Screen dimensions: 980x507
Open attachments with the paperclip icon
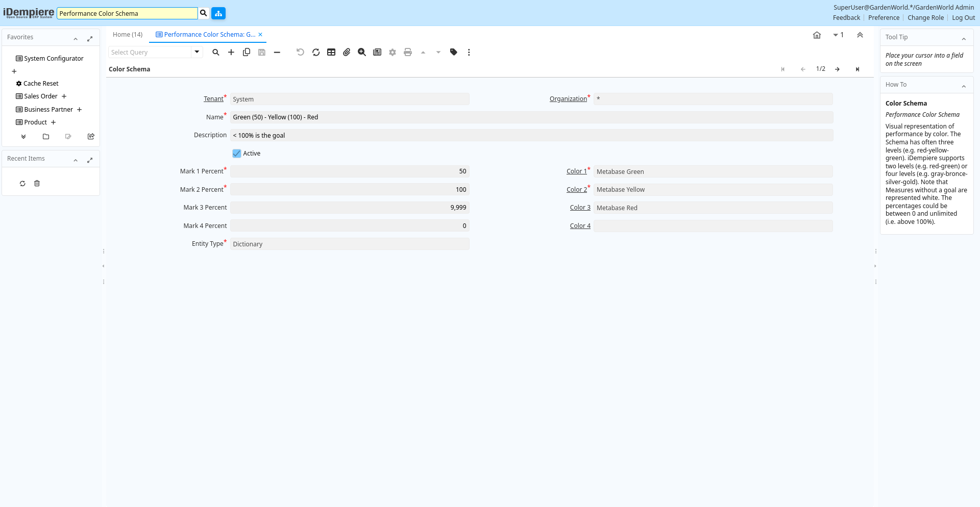click(347, 52)
